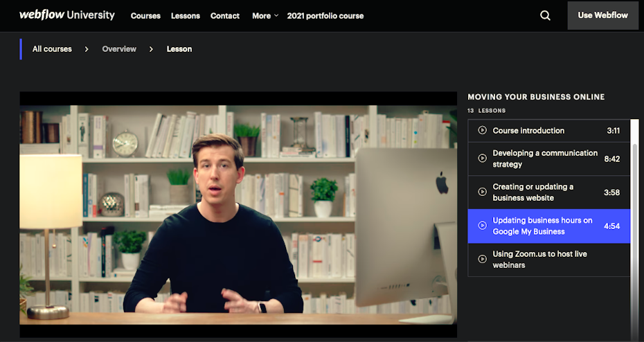The width and height of the screenshot is (644, 342).
Task: Click play icon beside Creating or updating website
Action: pyautogui.click(x=482, y=192)
